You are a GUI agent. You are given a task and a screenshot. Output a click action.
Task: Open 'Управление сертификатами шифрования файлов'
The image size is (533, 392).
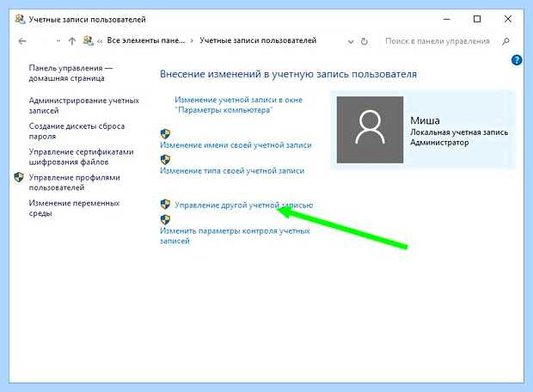[82, 156]
